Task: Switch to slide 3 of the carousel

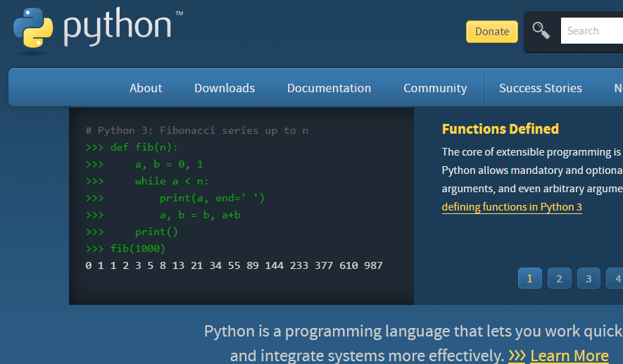Action: point(589,279)
